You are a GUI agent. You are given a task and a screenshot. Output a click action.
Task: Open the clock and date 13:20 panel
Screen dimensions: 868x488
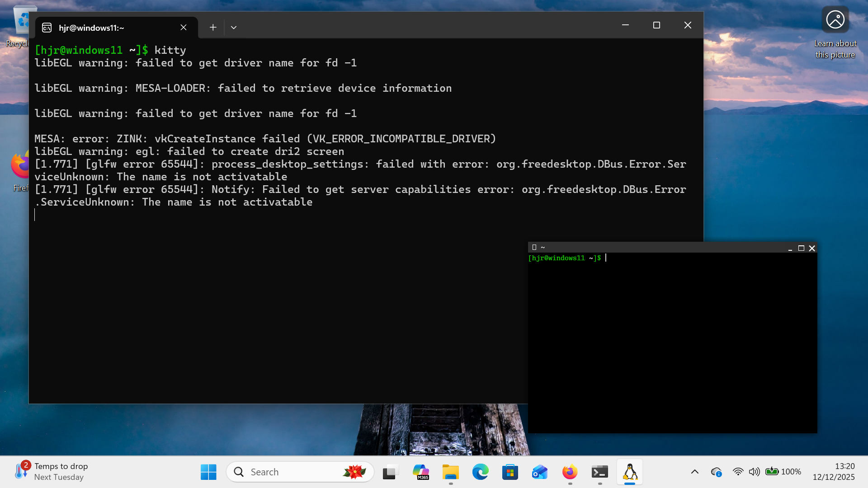point(833,471)
